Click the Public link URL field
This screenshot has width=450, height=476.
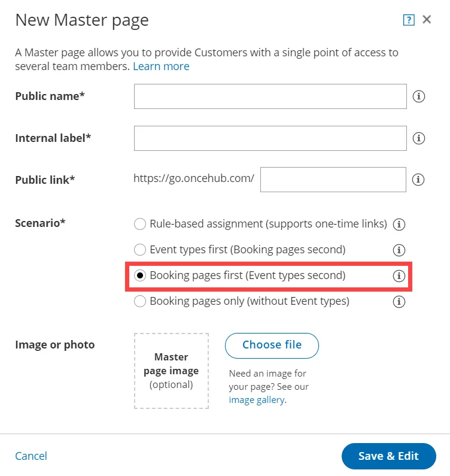pos(333,180)
